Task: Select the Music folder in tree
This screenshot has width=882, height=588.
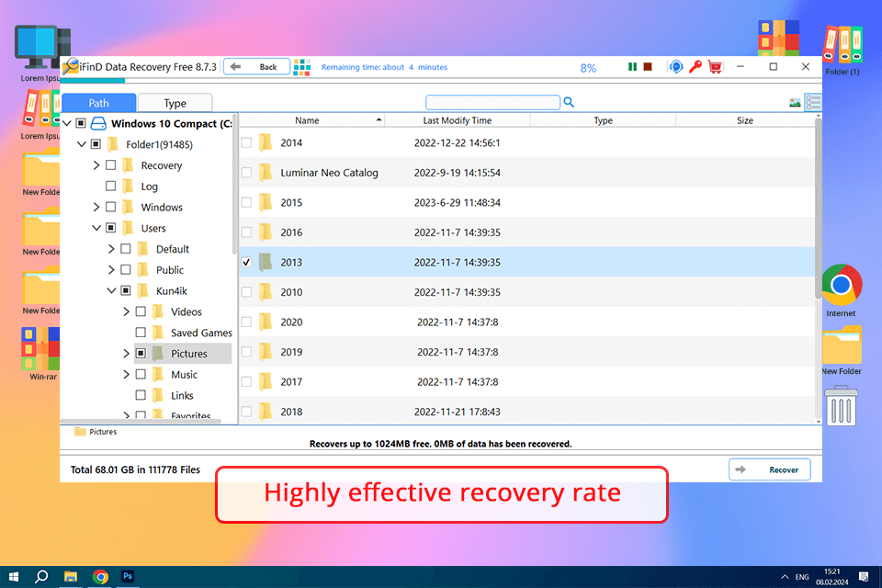Action: (184, 374)
